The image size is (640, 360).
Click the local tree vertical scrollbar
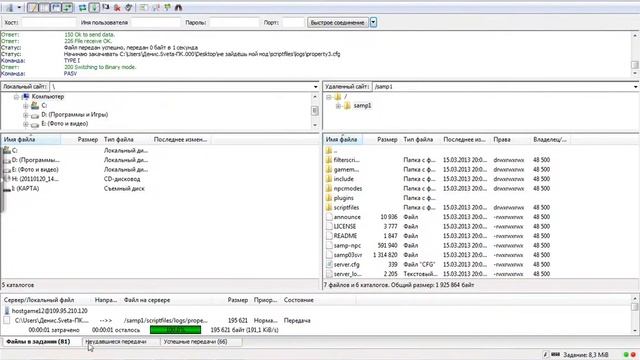tap(315, 111)
